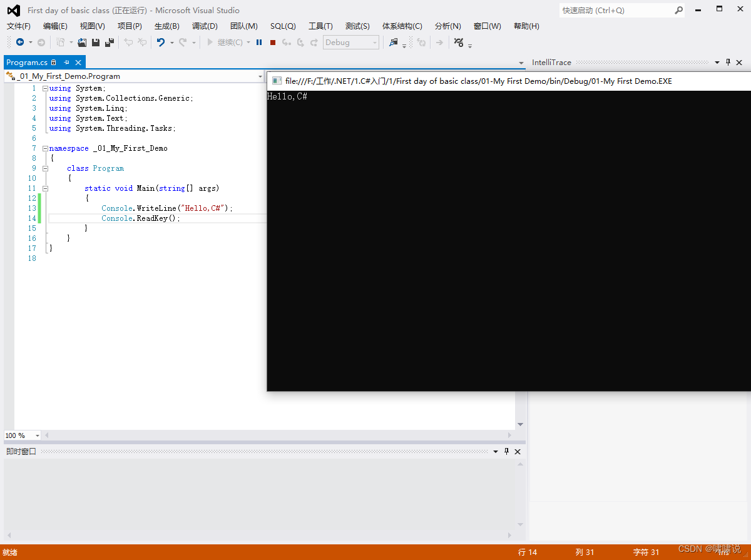The image size is (751, 560).
Task: Click the console window icon in title
Action: point(277,81)
